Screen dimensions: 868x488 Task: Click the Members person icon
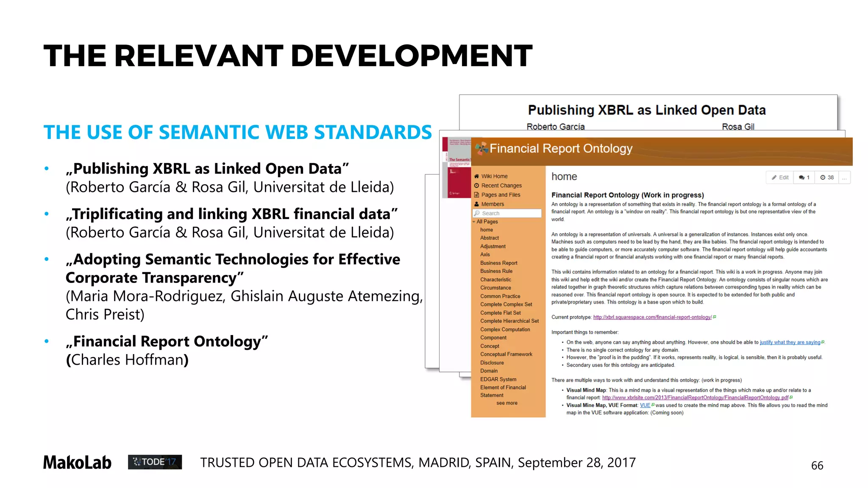point(476,204)
